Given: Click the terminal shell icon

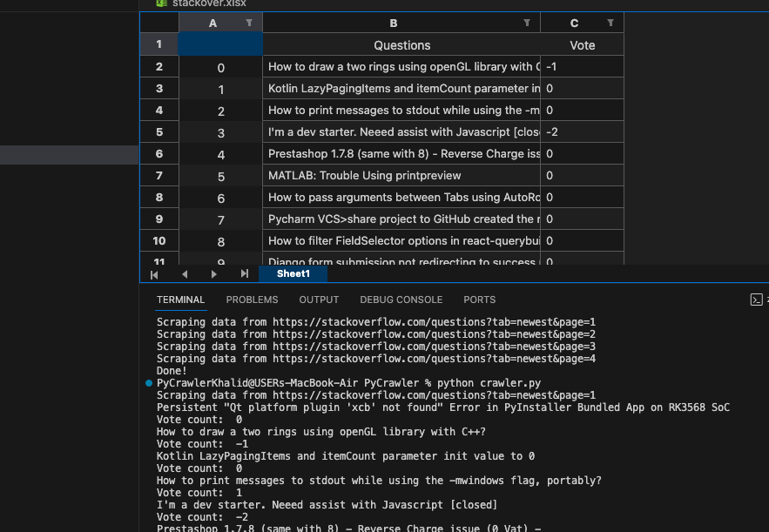Looking at the screenshot, I should point(756,300).
